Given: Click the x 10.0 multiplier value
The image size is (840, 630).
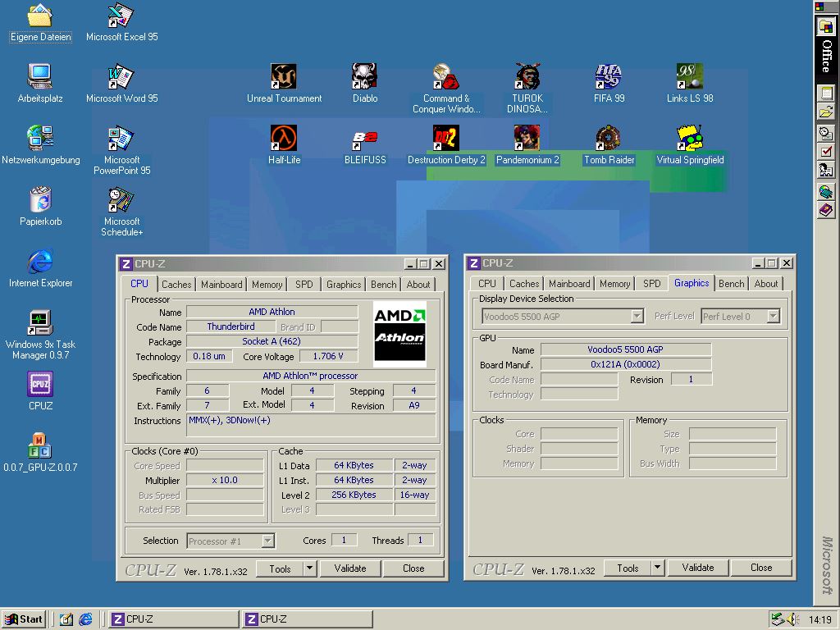Looking at the screenshot, I should click(225, 480).
